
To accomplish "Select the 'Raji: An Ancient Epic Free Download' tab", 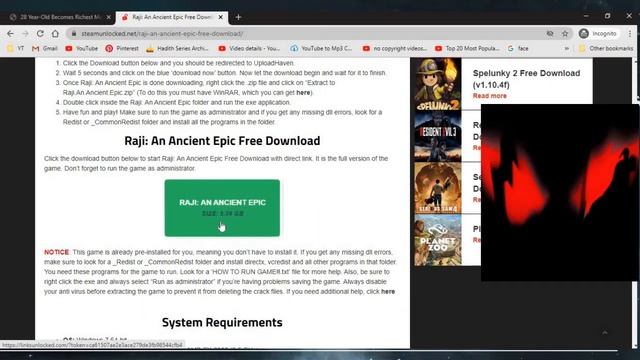I will click(172, 17).
